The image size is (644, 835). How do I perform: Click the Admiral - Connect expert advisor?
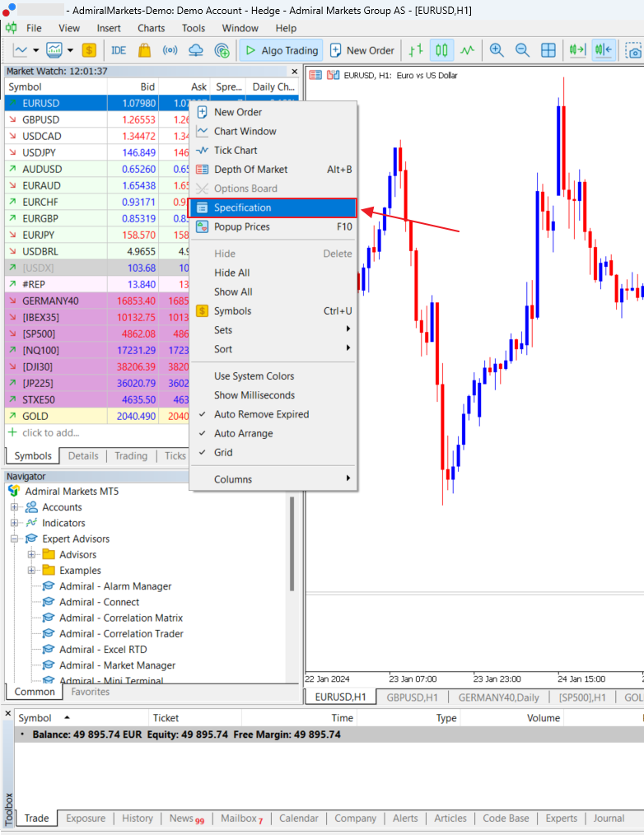tap(99, 602)
